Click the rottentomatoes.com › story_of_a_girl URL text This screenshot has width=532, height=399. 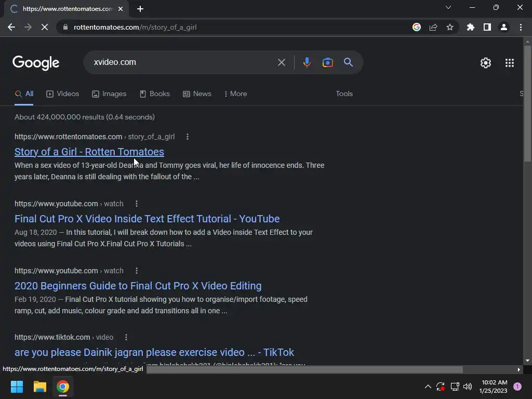[x=95, y=137]
